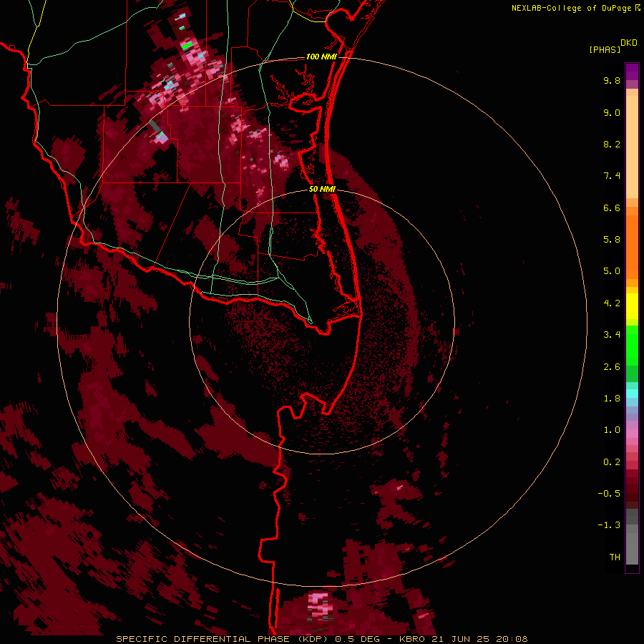Click the peach band in the color scale
This screenshot has height=644, width=644.
(x=632, y=144)
